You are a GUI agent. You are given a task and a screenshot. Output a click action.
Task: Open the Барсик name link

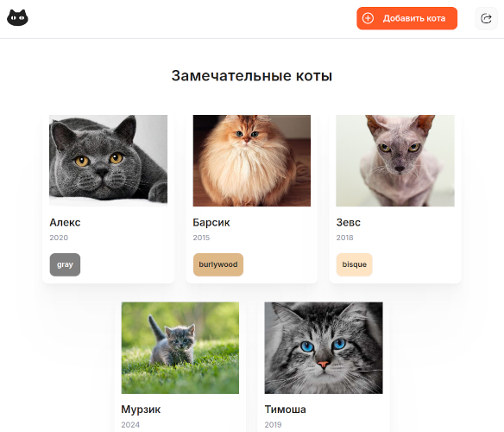coord(211,222)
